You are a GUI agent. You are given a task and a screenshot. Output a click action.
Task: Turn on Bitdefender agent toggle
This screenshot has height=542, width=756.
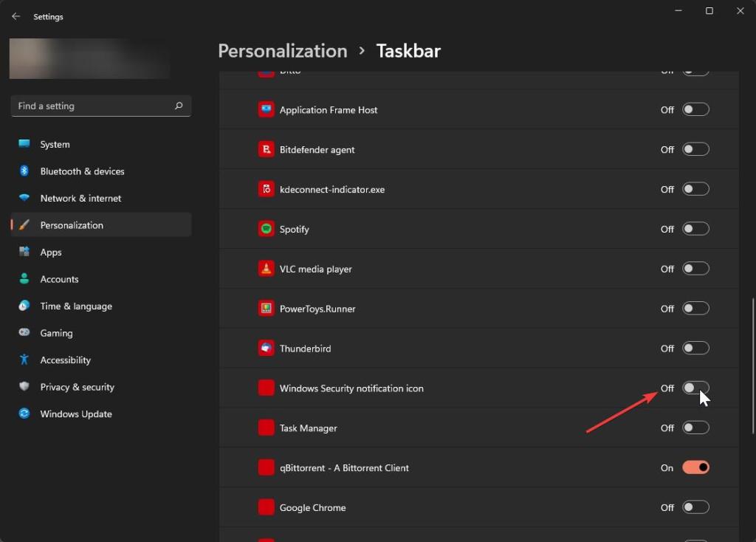tap(695, 149)
